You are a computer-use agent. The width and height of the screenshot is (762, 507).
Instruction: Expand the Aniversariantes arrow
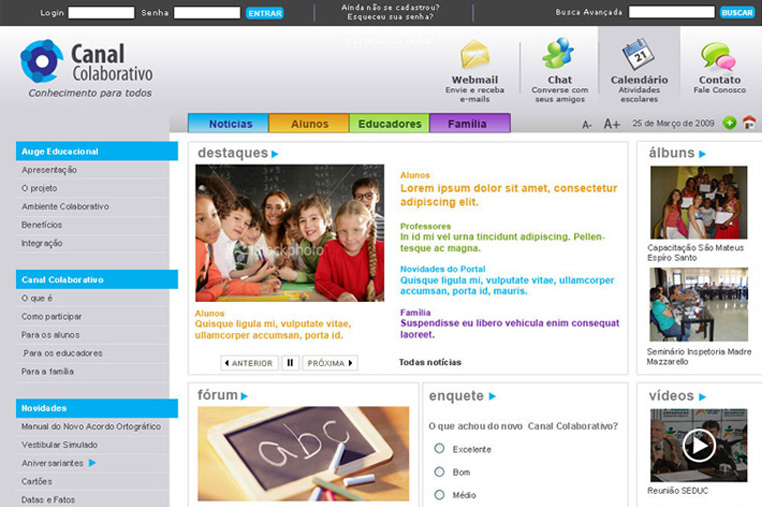93,463
